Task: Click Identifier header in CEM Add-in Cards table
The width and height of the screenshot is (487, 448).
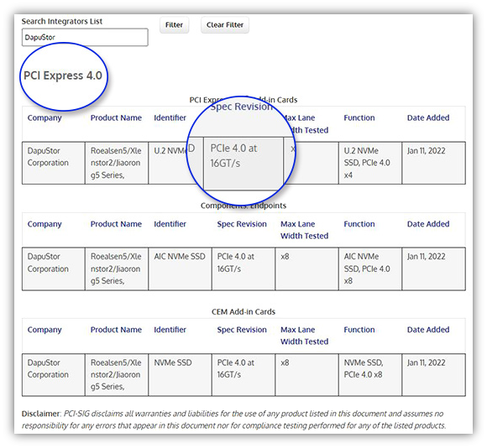Action: [170, 330]
